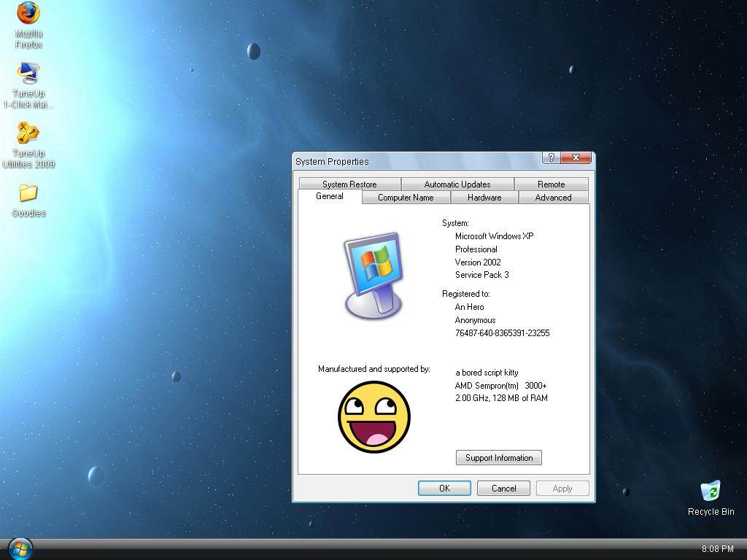Select the Goodies folder icon
The width and height of the screenshot is (747, 560).
point(28,201)
